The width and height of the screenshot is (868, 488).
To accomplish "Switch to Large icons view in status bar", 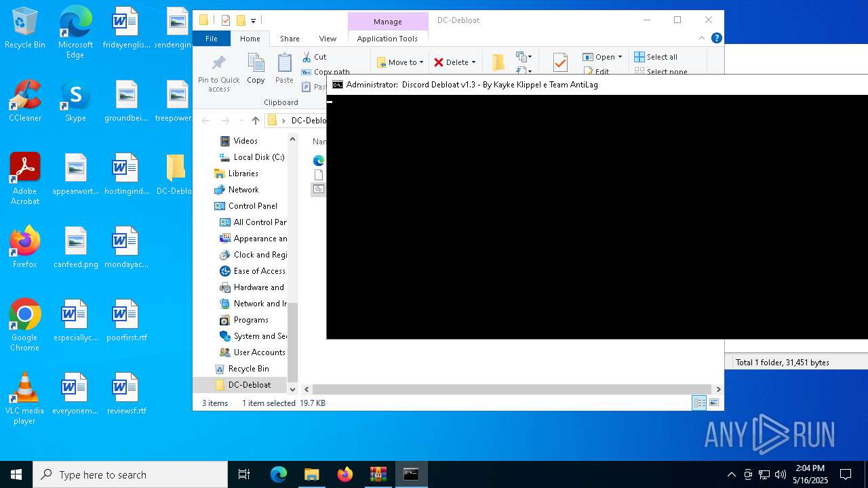I will click(713, 403).
